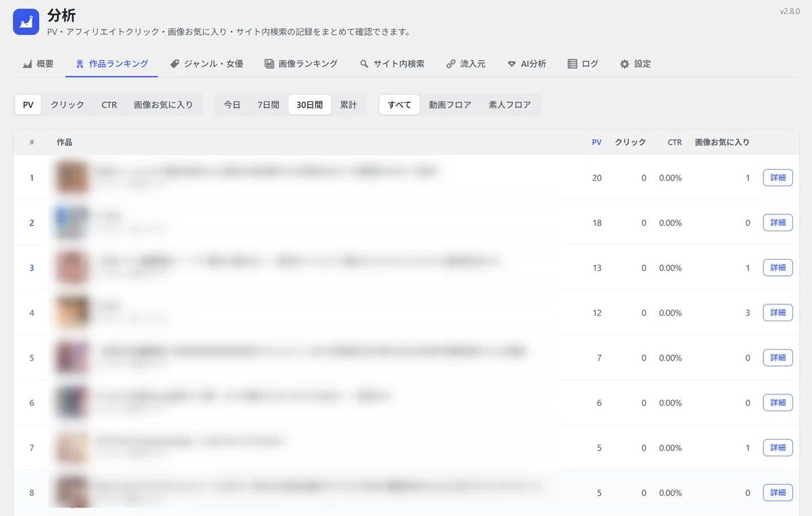Switch metric to クリック

68,105
